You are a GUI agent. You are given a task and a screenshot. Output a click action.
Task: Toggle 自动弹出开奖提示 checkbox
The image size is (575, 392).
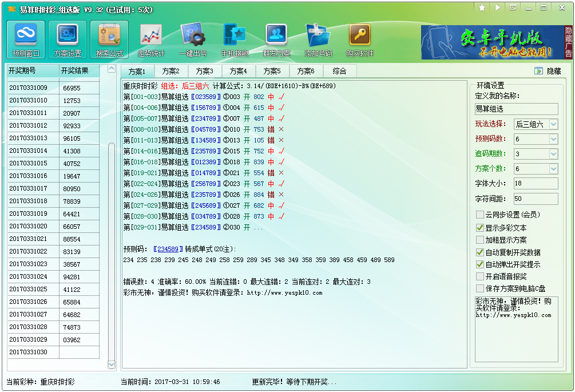coord(479,264)
